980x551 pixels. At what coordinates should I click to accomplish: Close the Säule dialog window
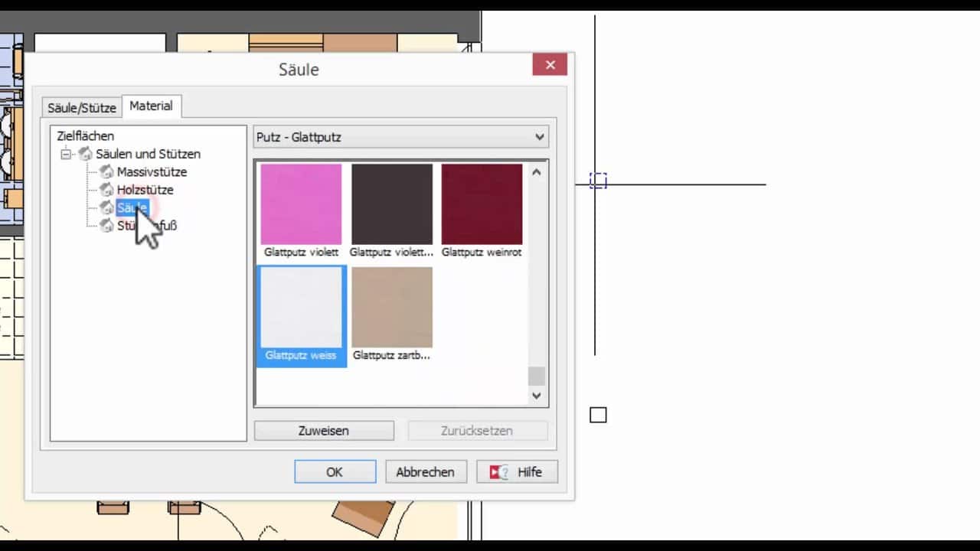coord(550,65)
